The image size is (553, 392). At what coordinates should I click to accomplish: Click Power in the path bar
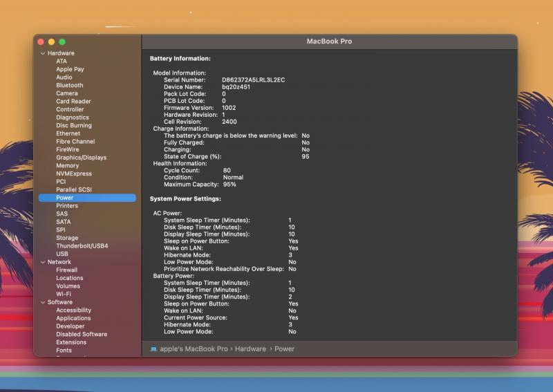[284, 349]
